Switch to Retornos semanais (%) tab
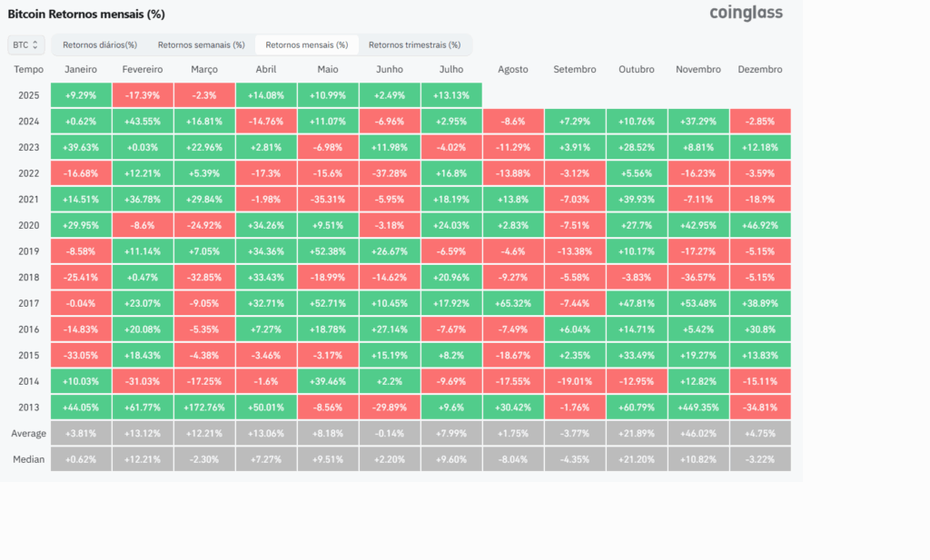Viewport: 930px width, 560px height. coord(201,45)
